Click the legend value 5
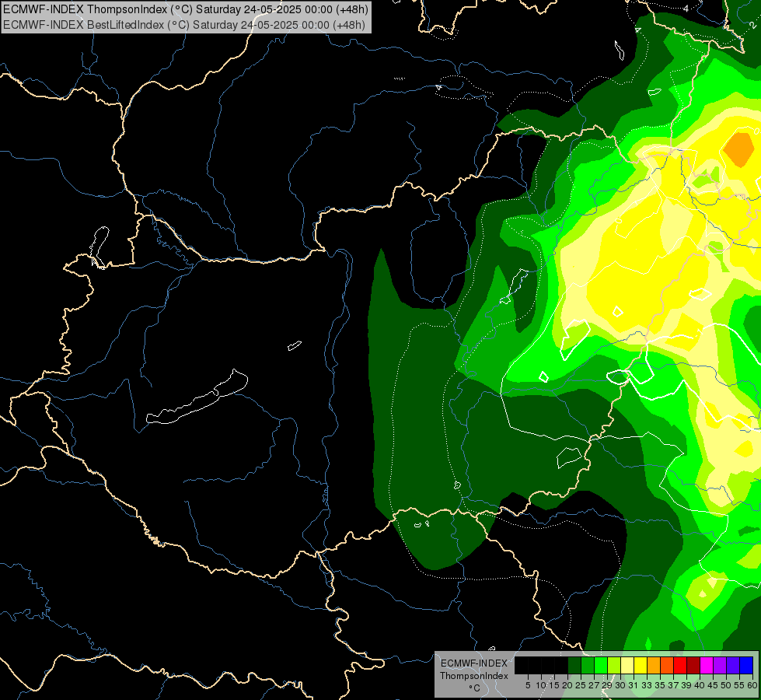The width and height of the screenshot is (761, 700). [x=528, y=685]
